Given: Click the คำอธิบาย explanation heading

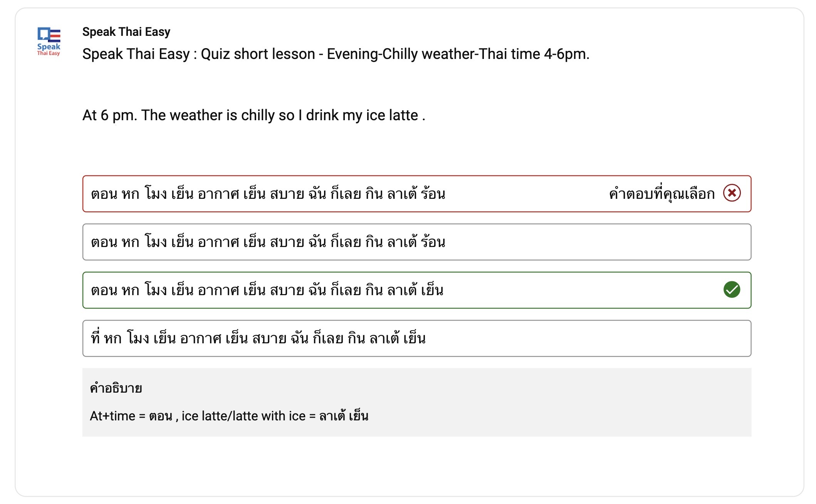Looking at the screenshot, I should coord(116,388).
